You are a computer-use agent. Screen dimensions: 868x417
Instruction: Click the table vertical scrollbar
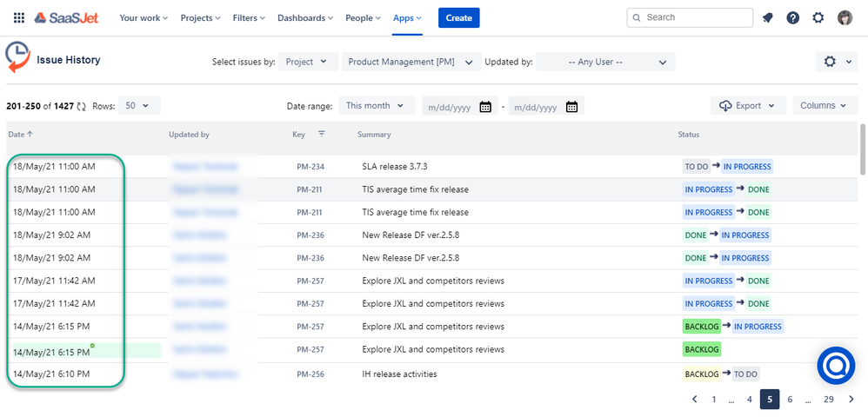click(862, 149)
